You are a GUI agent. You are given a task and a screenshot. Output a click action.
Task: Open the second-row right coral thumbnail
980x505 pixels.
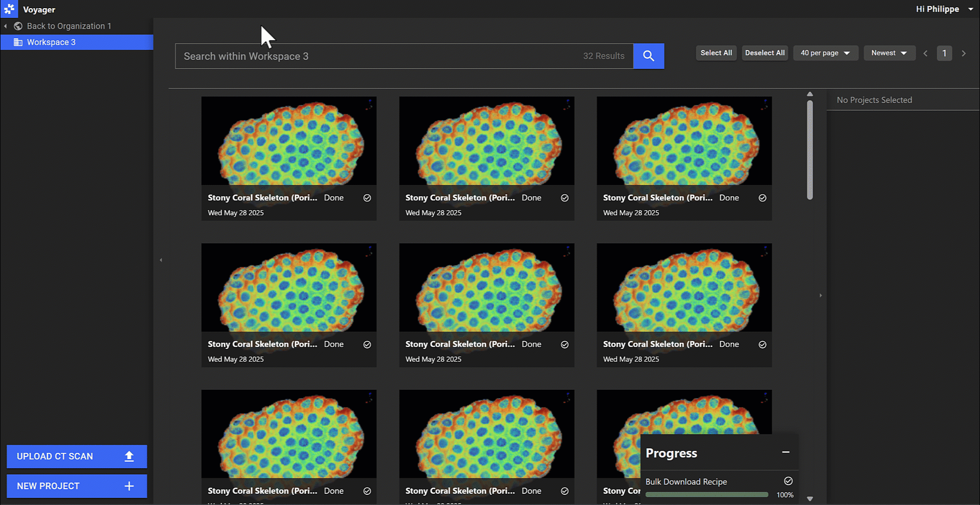pos(684,288)
